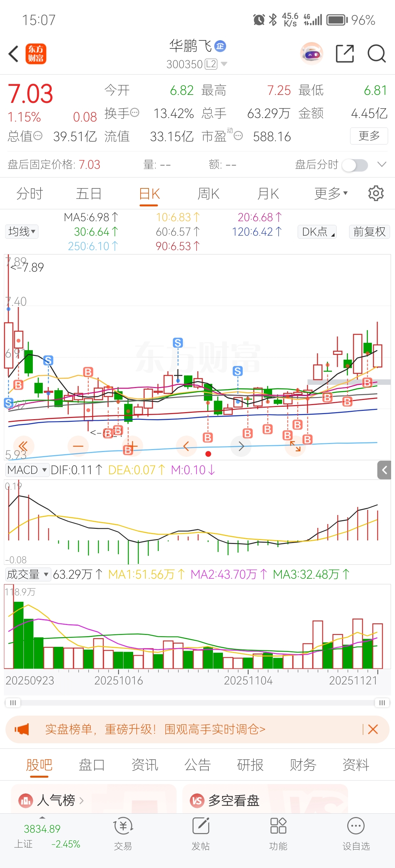Tap the verified 企 badge by stock name
Screen dimensions: 395x868
(x=220, y=46)
